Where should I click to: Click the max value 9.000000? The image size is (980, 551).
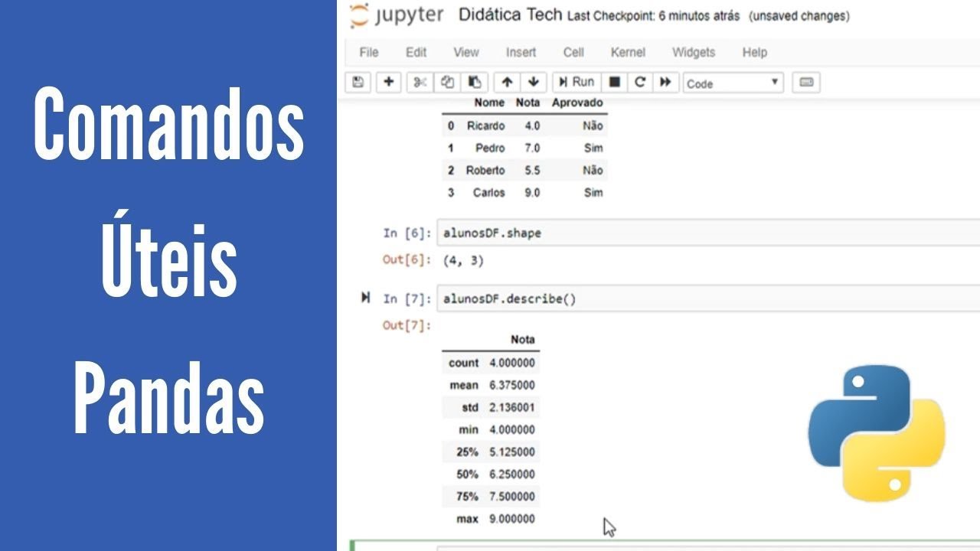[x=512, y=519]
